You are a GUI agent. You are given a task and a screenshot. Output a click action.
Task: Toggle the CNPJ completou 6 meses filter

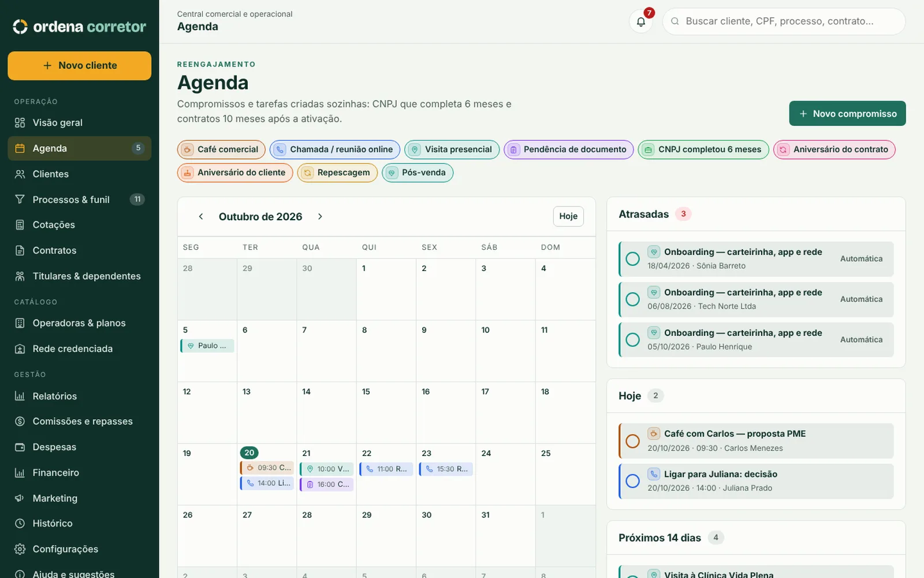click(703, 150)
